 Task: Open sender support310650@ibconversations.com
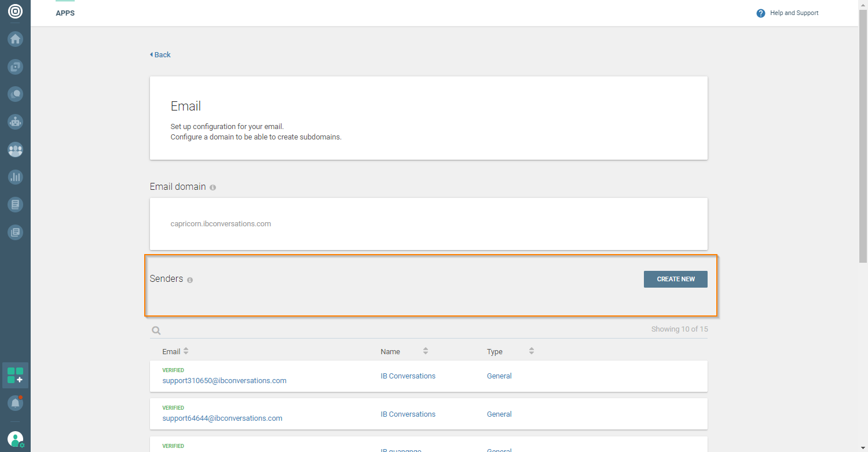pos(224,381)
